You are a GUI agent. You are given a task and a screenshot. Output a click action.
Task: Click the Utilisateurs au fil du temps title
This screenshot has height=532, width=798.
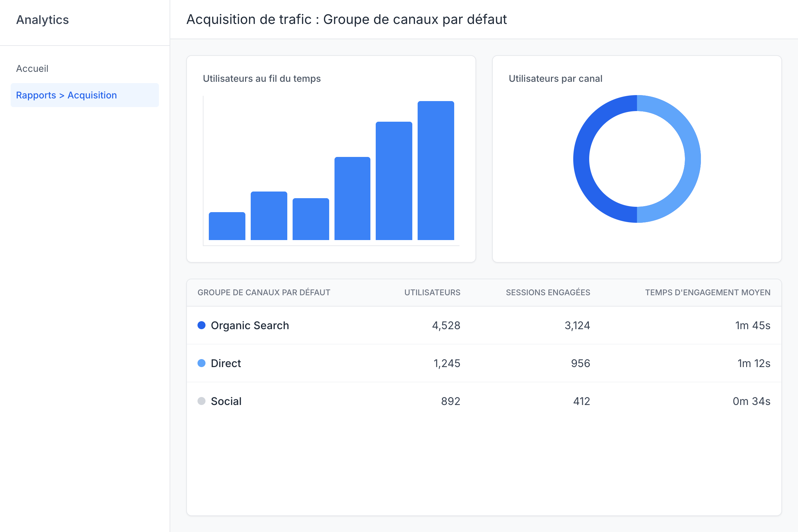tap(262, 78)
